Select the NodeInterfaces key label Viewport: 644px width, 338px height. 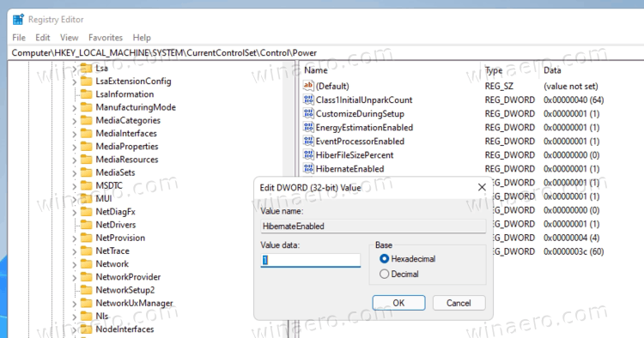[125, 329]
